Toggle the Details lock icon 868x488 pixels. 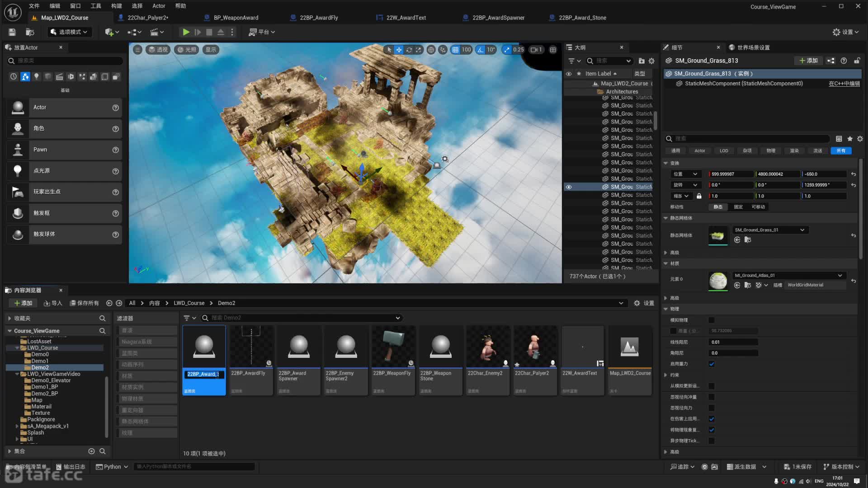(x=857, y=61)
